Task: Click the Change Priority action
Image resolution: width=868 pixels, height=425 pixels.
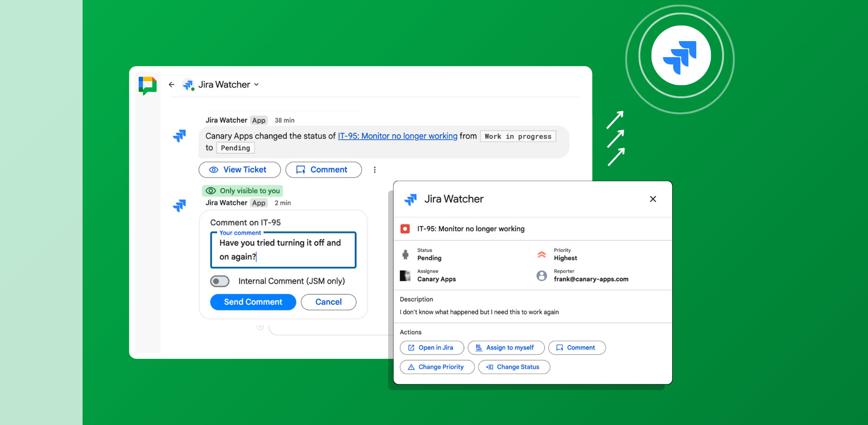Action: coord(437,367)
